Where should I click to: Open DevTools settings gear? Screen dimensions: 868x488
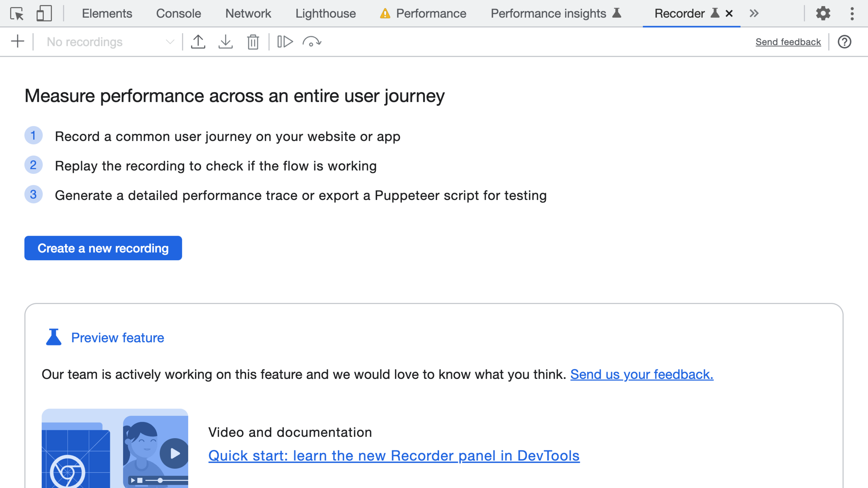[823, 14]
